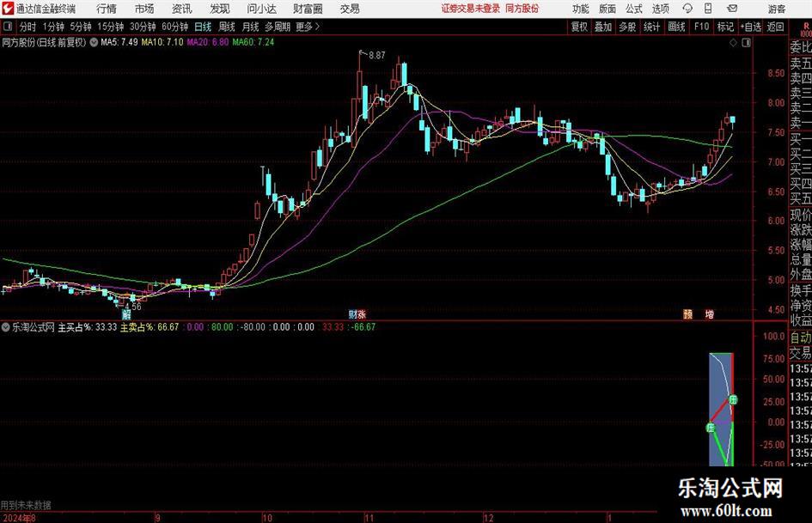Open the 行情 menu

107,9
